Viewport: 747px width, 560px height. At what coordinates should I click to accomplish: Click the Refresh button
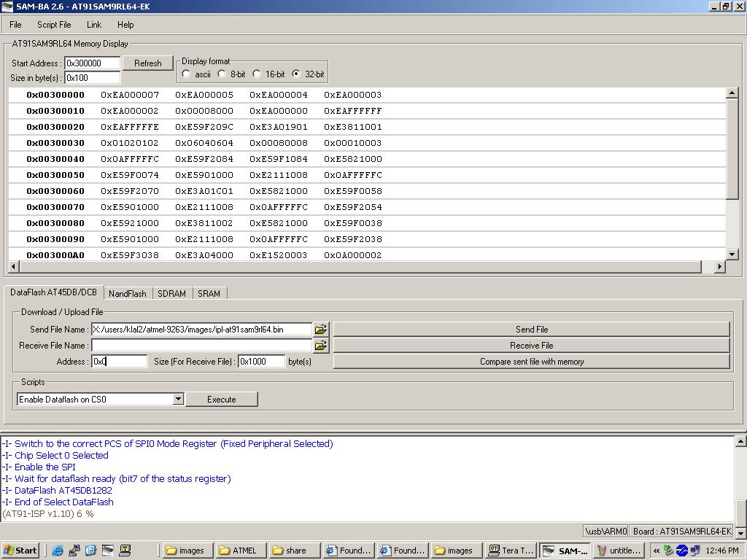147,63
